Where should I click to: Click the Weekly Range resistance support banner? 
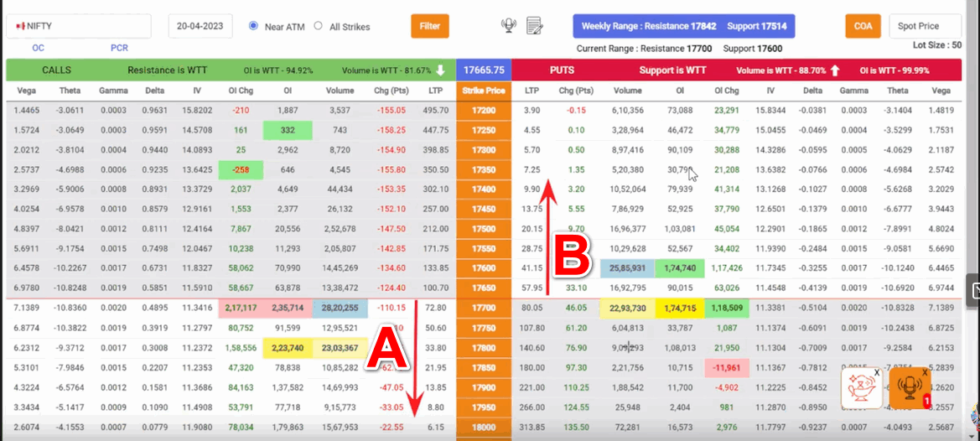pos(683,26)
